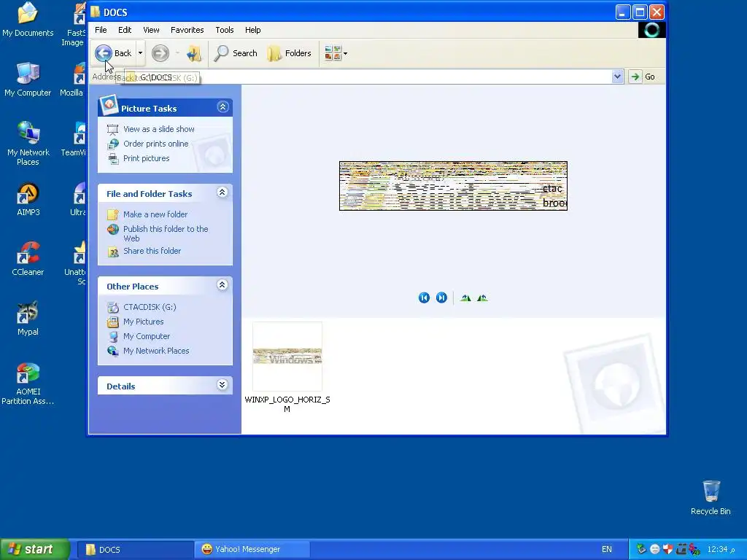
Task: Click Order prints online
Action: 156,144
